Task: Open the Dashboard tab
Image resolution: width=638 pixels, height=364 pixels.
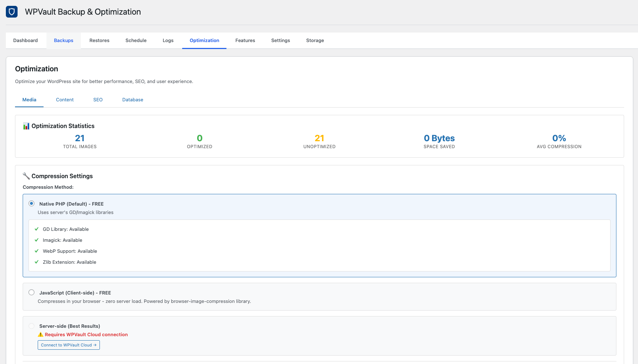Action: (x=26, y=41)
